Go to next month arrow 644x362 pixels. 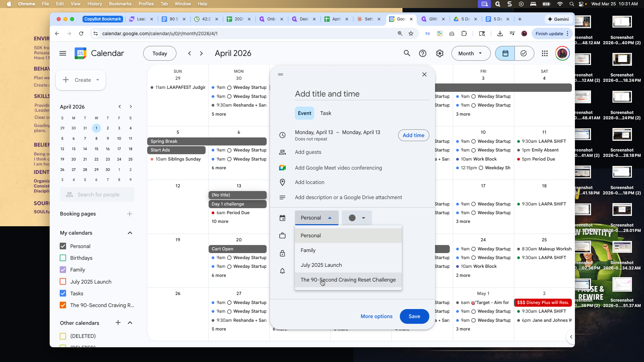(x=201, y=53)
